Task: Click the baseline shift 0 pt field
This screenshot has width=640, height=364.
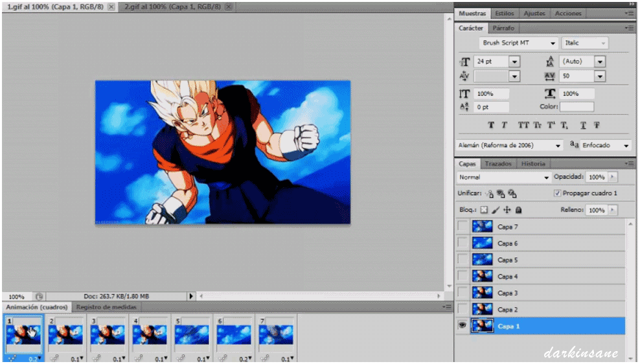Action: [x=492, y=107]
